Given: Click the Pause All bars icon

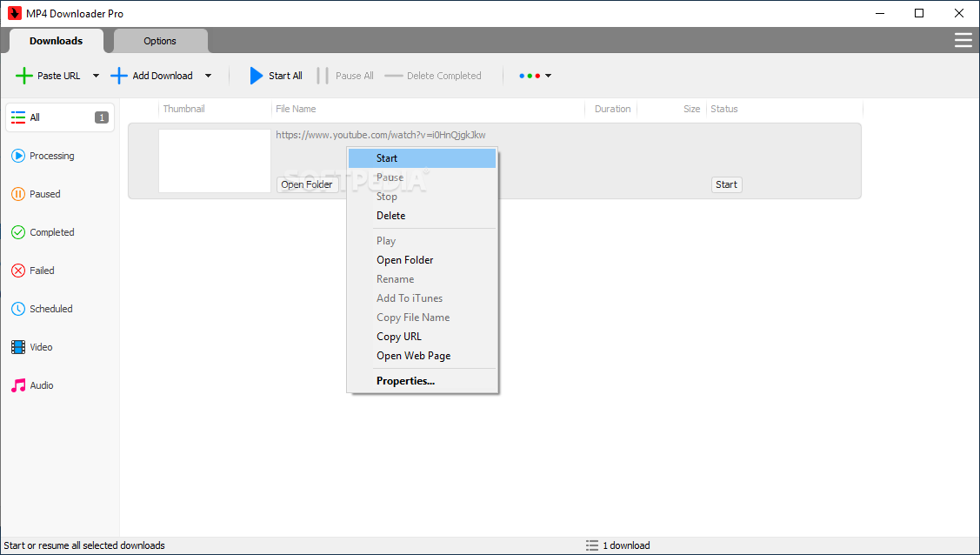Looking at the screenshot, I should [323, 76].
